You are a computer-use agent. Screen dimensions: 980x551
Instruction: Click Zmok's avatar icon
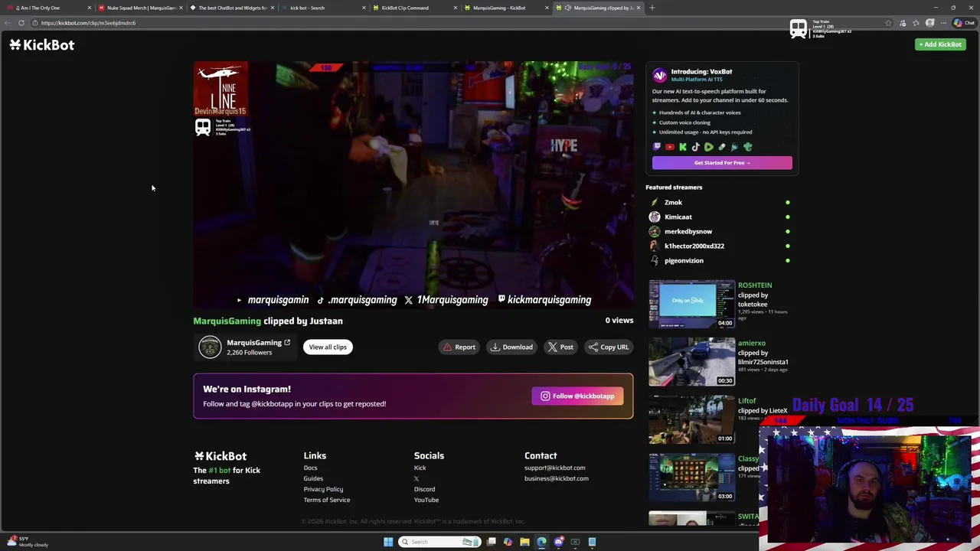[655, 202]
